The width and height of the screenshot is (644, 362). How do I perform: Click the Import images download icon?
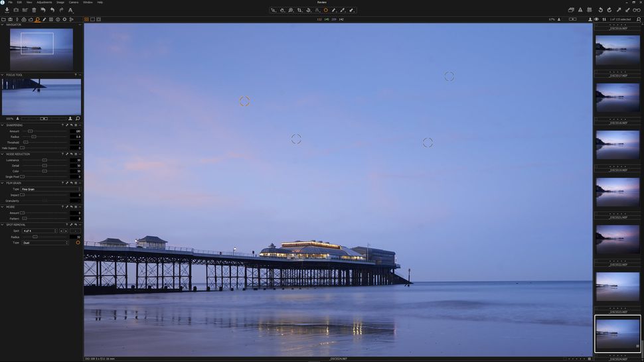(7, 10)
